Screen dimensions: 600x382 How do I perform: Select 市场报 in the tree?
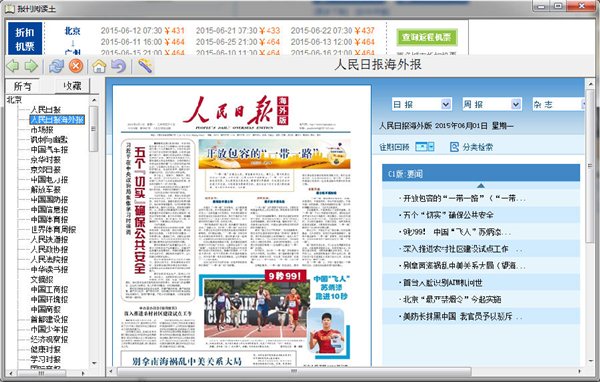click(x=42, y=130)
